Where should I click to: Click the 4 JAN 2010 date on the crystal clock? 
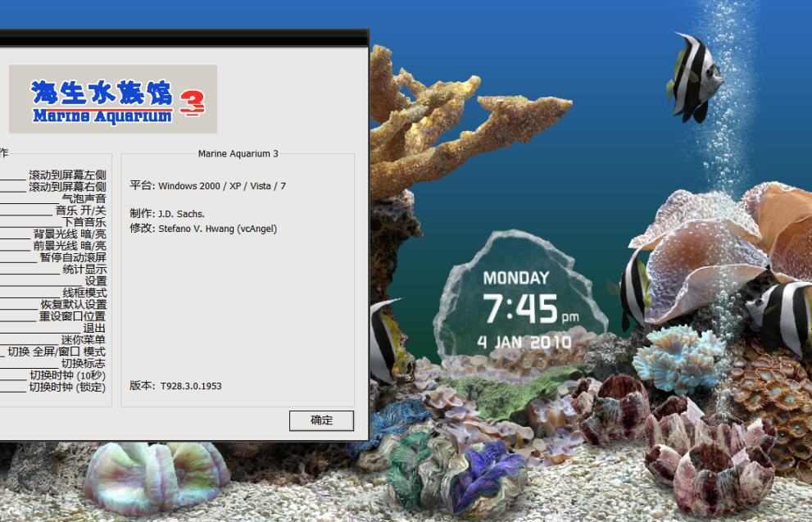pyautogui.click(x=524, y=342)
